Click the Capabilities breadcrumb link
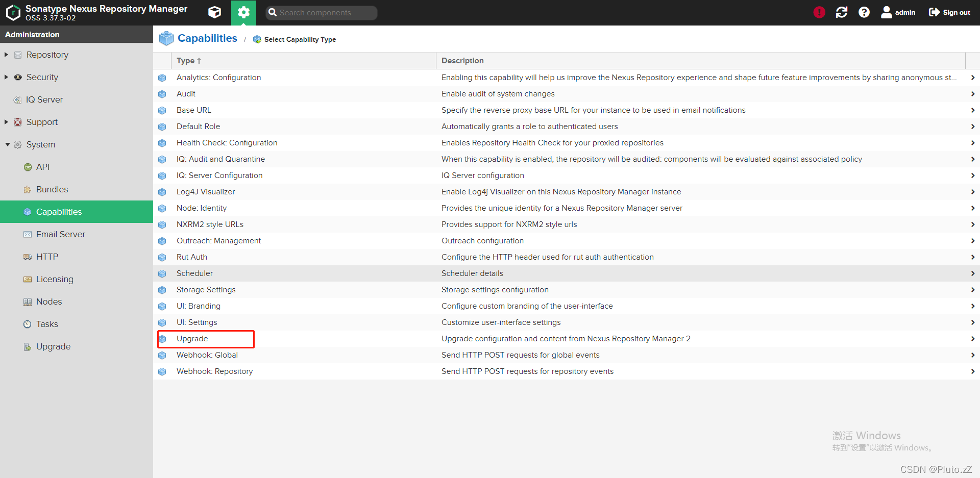Image resolution: width=980 pixels, height=478 pixels. point(207,38)
